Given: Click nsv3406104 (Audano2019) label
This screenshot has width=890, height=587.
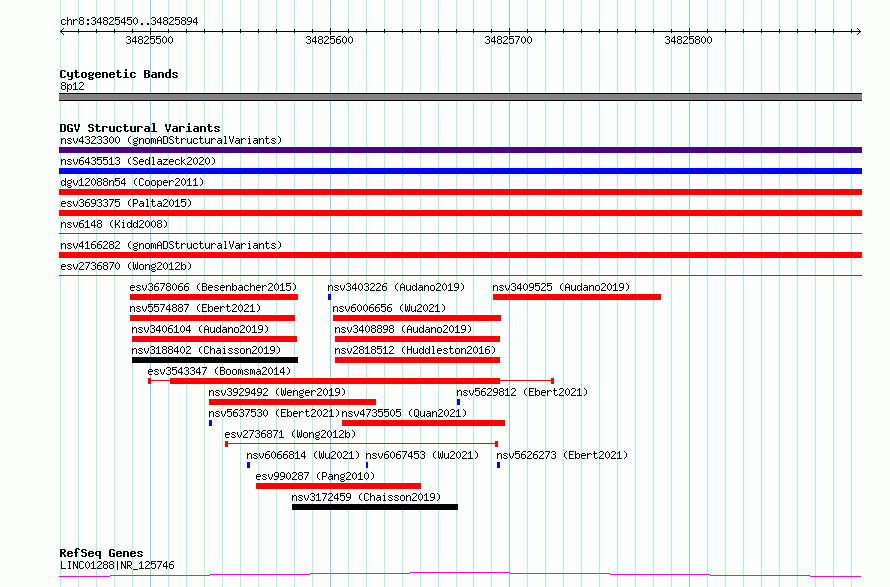Looking at the screenshot, I should point(200,329).
